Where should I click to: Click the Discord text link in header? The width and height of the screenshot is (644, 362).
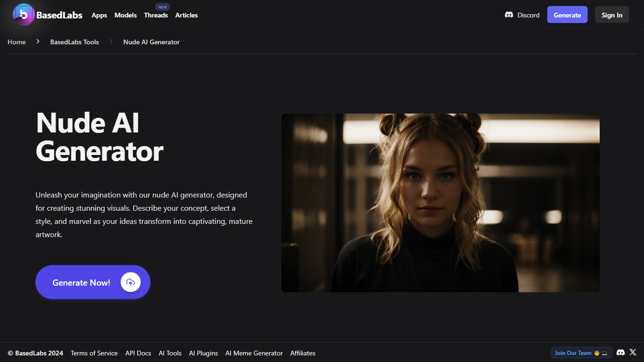click(x=528, y=15)
